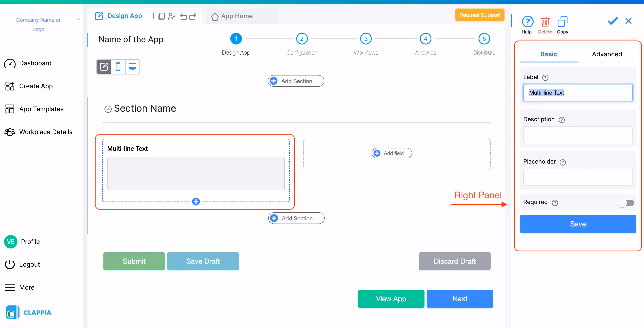
Task: Collapse the Section Name chevron
Action: tap(108, 109)
